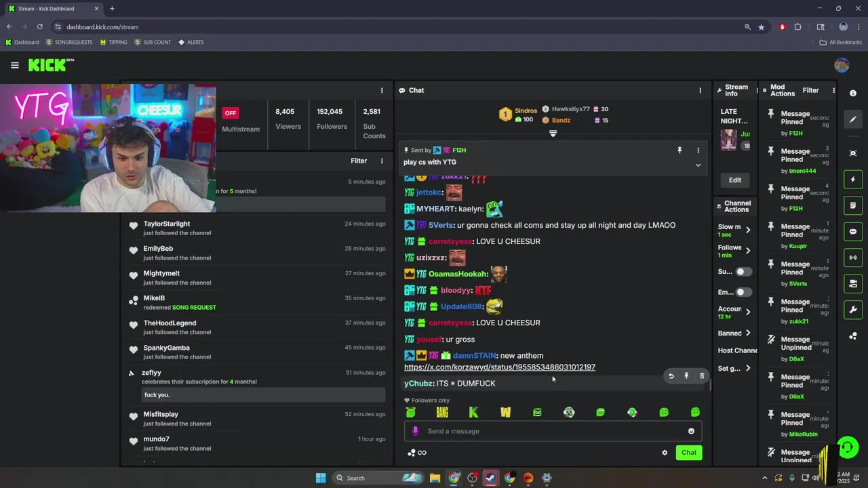Viewport: 868px width, 488px height.
Task: Open the SUB COUNT bookmark
Action: (x=153, y=42)
